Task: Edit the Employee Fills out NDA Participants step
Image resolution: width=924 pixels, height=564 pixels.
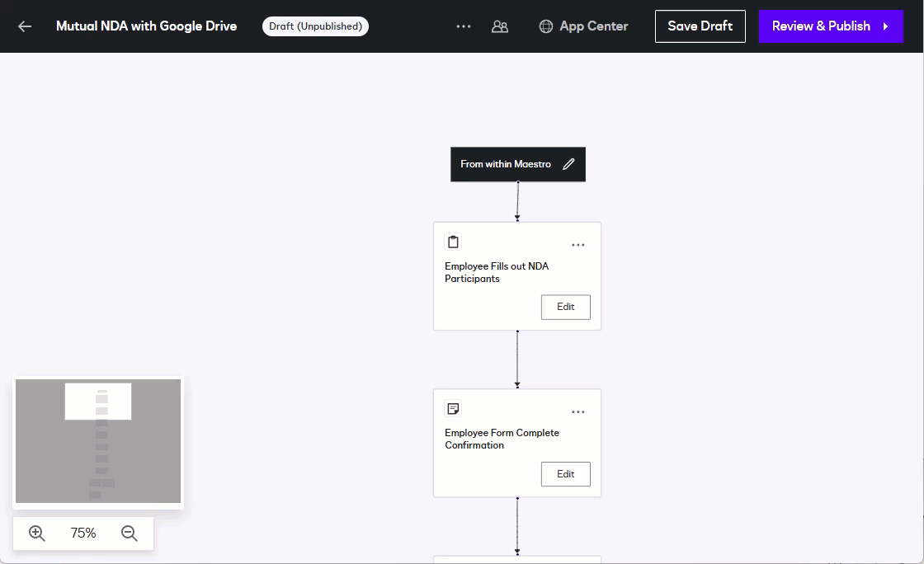Action: [x=565, y=307]
